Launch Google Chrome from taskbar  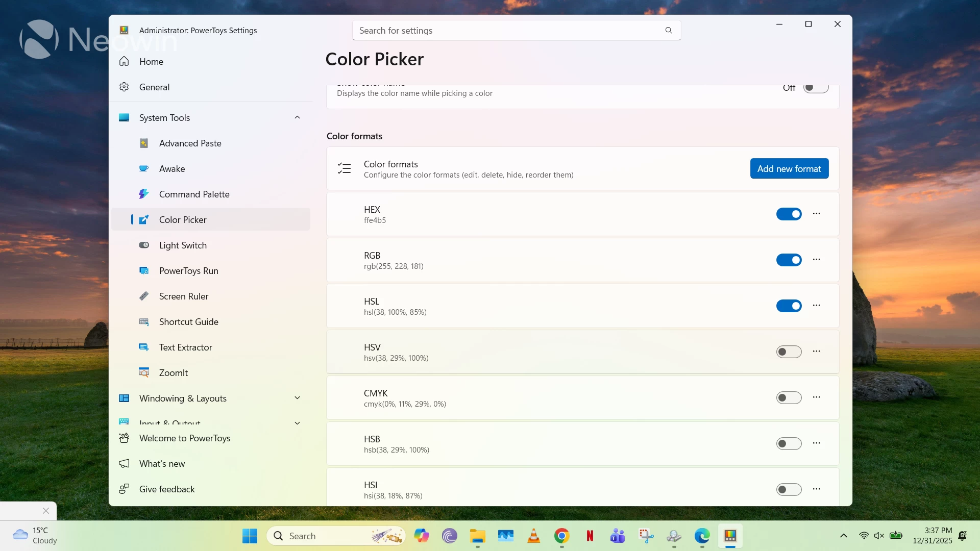pyautogui.click(x=561, y=536)
